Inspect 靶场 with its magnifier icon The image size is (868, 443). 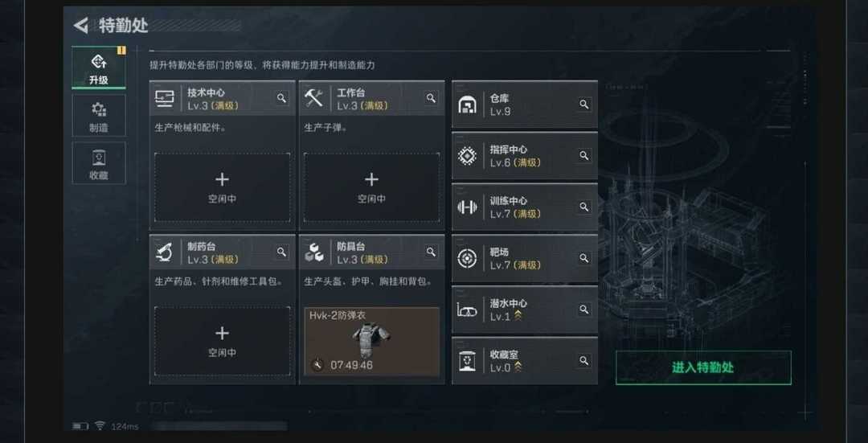(584, 258)
